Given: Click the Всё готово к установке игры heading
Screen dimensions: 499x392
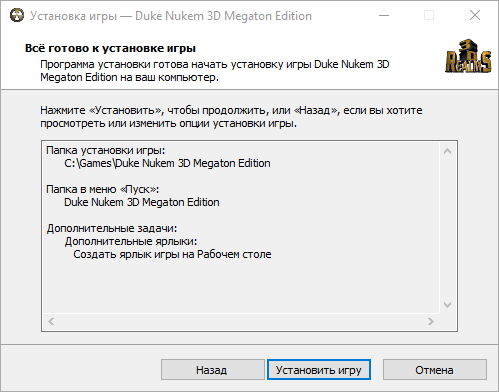Looking at the screenshot, I should pyautogui.click(x=110, y=48).
